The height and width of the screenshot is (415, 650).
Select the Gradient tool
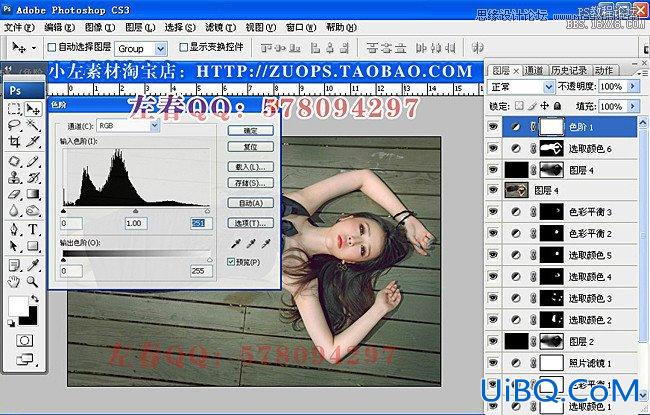pos(33,194)
